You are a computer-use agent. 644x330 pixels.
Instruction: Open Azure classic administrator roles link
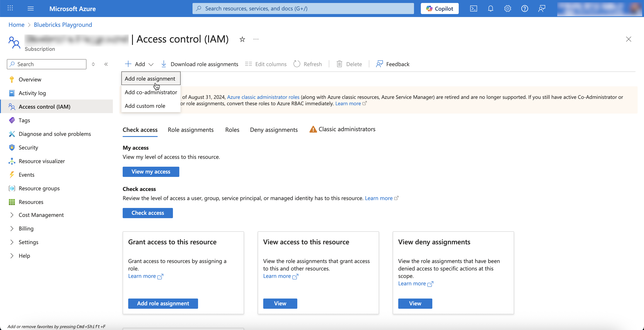263,97
